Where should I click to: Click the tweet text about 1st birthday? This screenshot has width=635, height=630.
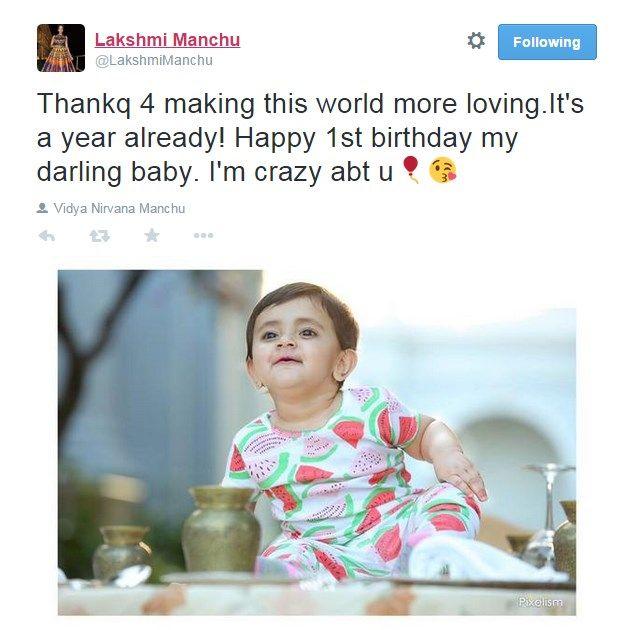(310, 138)
